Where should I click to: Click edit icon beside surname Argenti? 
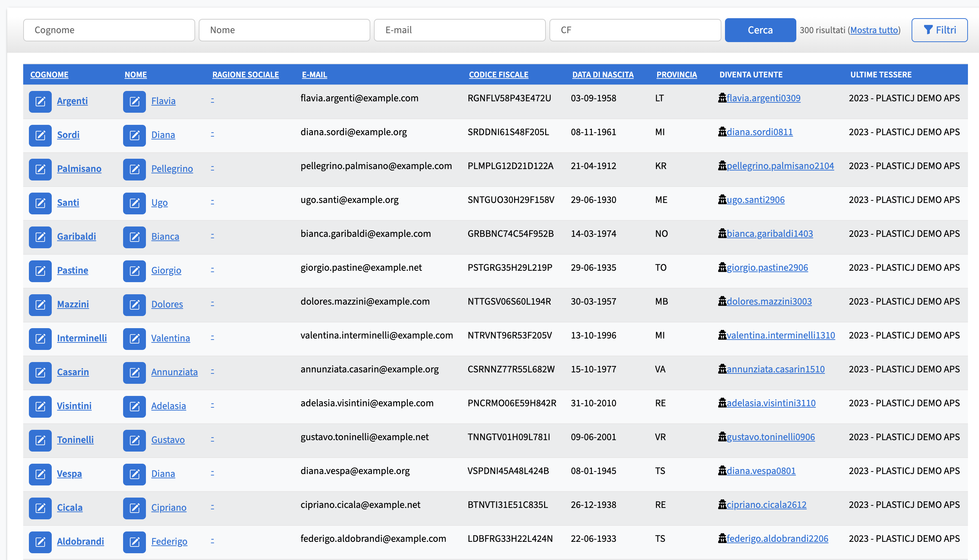click(x=40, y=102)
